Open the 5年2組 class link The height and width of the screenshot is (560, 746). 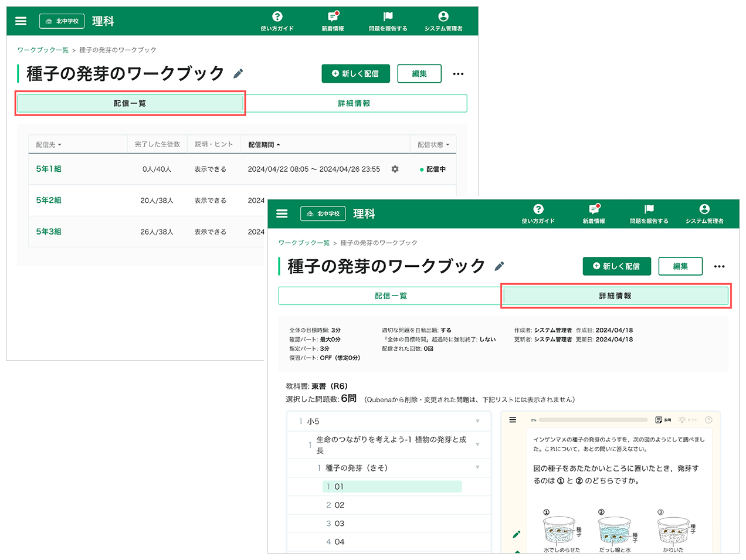coord(49,201)
